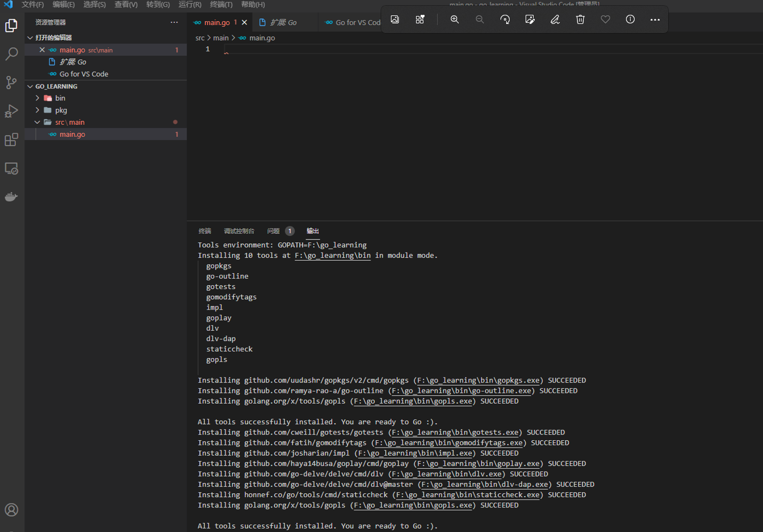
Task: Open the Accounts menu icon
Action: click(11, 510)
